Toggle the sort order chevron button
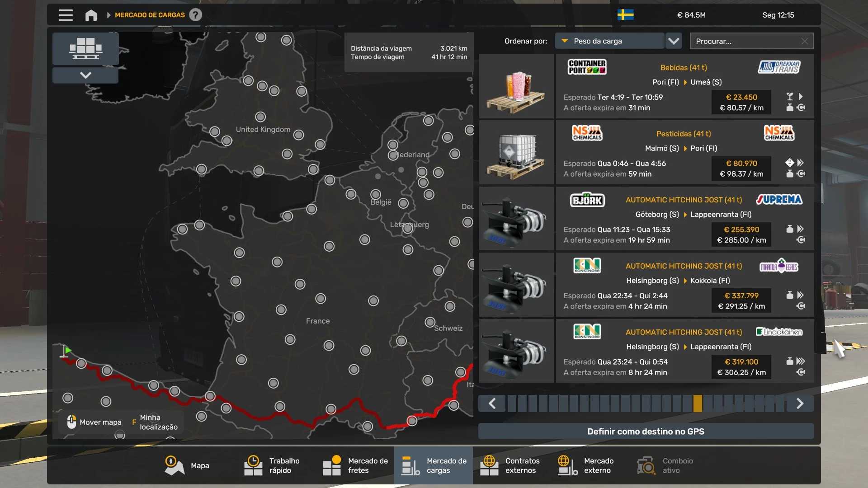The width and height of the screenshot is (868, 488). (674, 41)
